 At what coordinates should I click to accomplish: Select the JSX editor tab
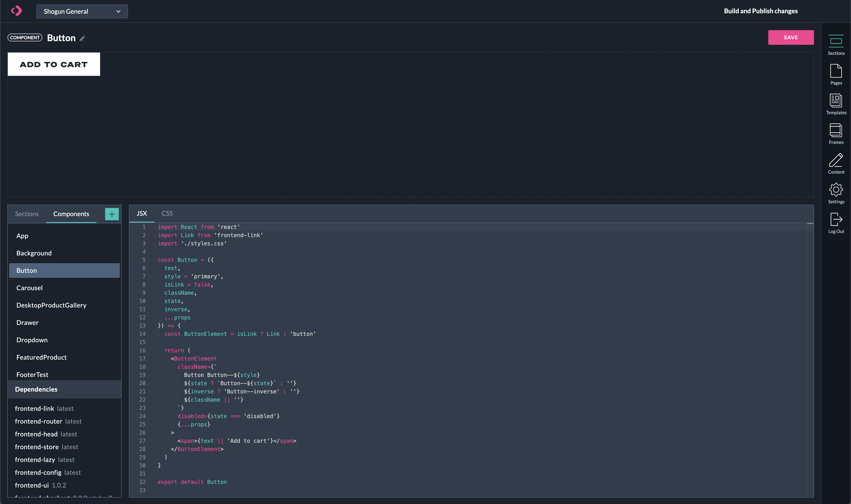point(142,213)
